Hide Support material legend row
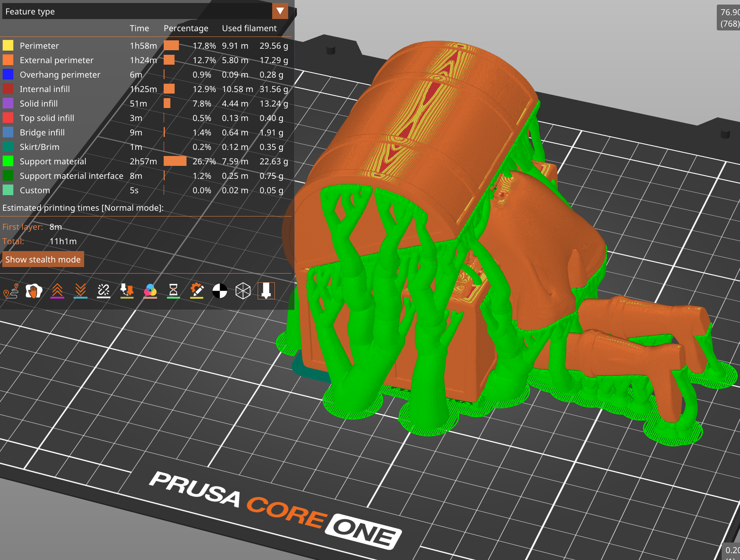The height and width of the screenshot is (560, 740). tap(53, 161)
